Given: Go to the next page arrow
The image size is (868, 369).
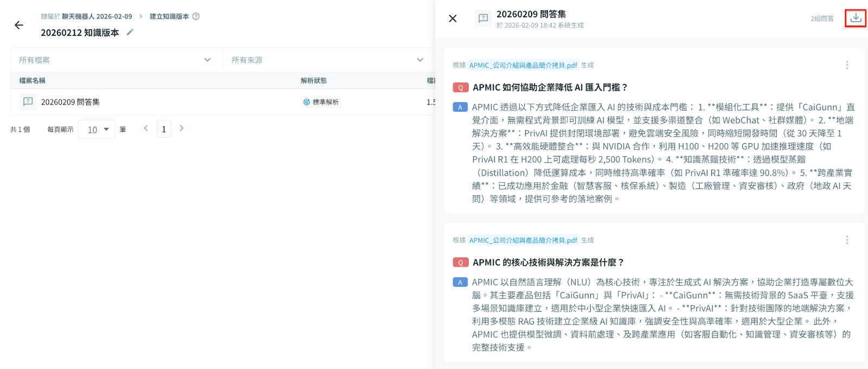Looking at the screenshot, I should [x=182, y=128].
